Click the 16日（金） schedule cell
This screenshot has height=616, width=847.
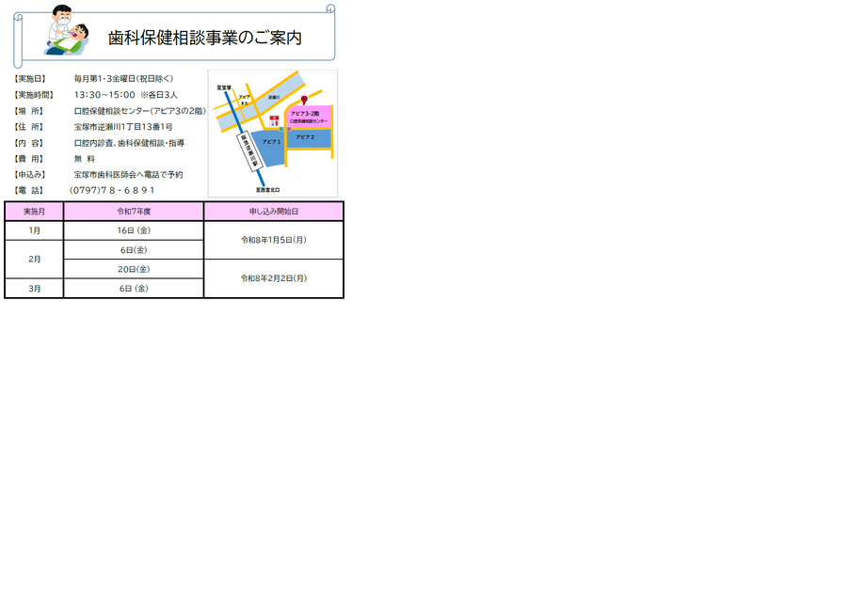[133, 229]
